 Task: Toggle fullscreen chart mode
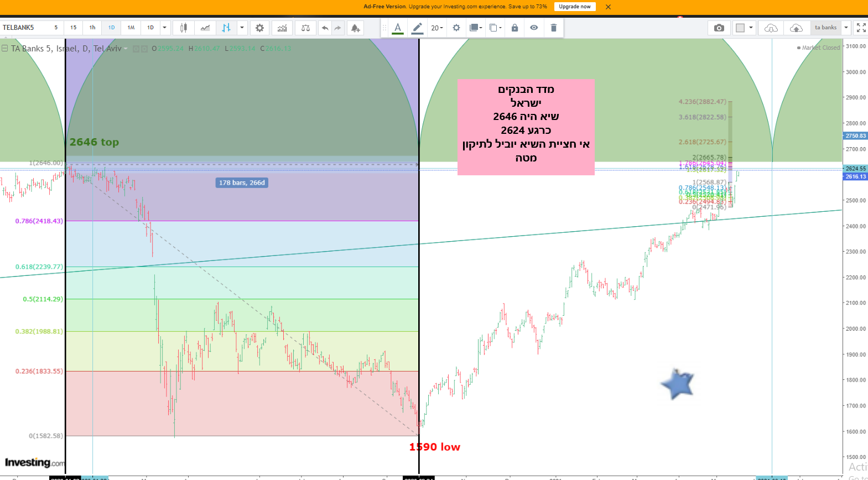(861, 28)
